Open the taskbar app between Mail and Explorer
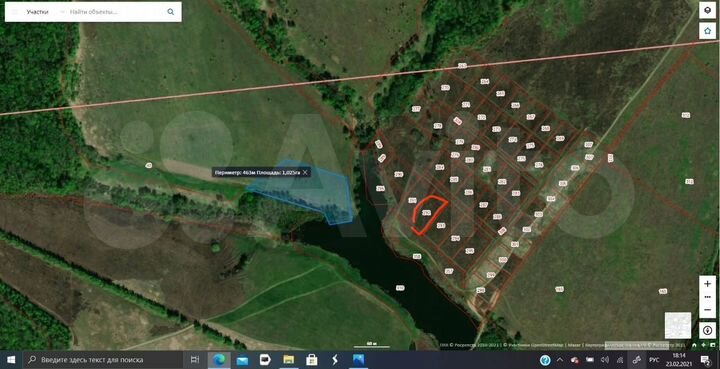The image size is (720, 369). point(265,360)
